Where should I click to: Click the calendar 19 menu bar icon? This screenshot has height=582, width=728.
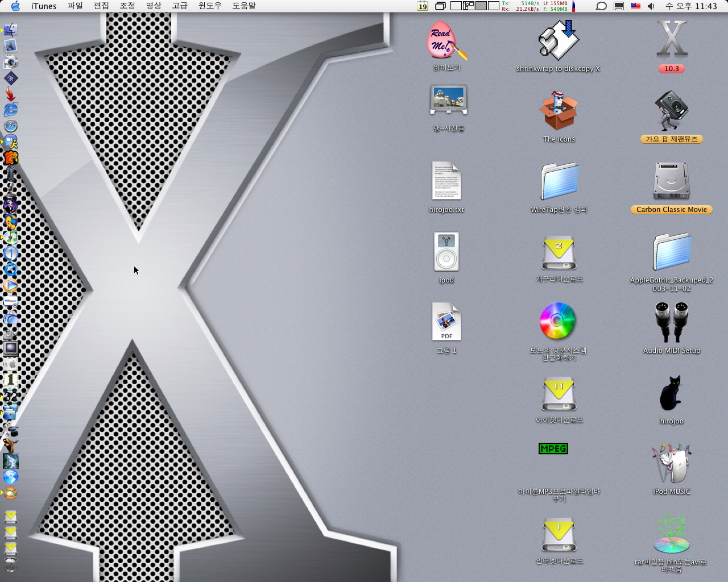point(423,6)
